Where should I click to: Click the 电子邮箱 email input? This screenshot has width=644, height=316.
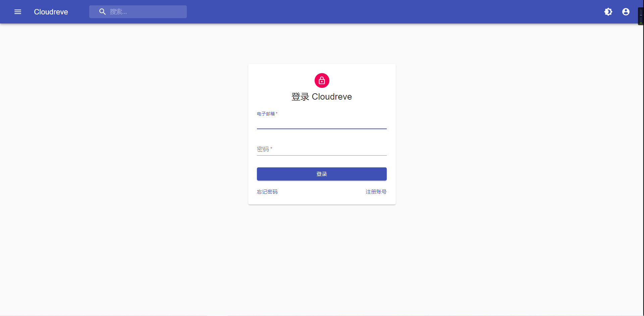click(322, 123)
